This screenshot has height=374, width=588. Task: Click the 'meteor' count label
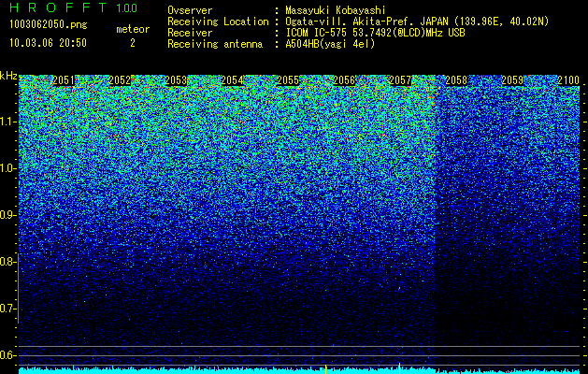[x=133, y=29]
